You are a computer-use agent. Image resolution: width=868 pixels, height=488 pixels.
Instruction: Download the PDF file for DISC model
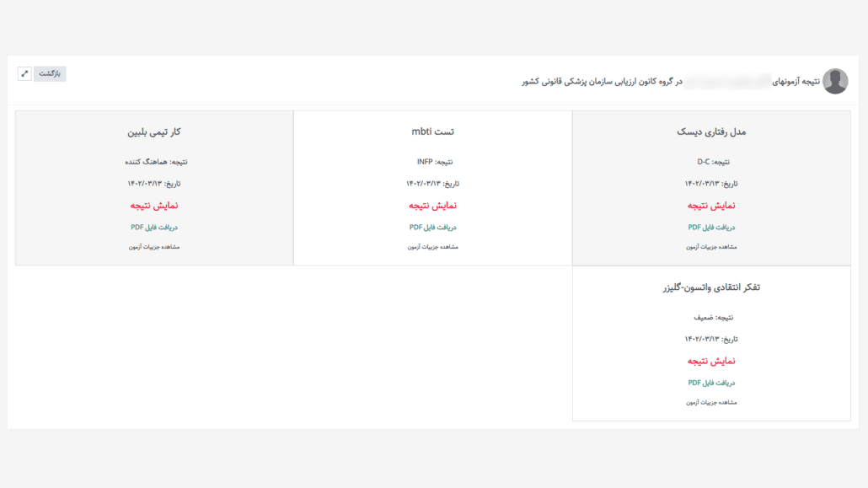tap(711, 228)
